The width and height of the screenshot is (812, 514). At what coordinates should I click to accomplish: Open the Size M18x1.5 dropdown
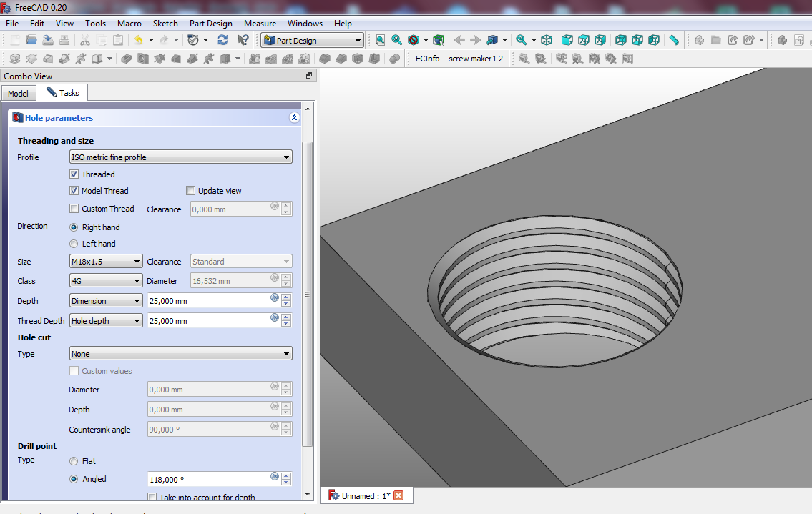(106, 262)
